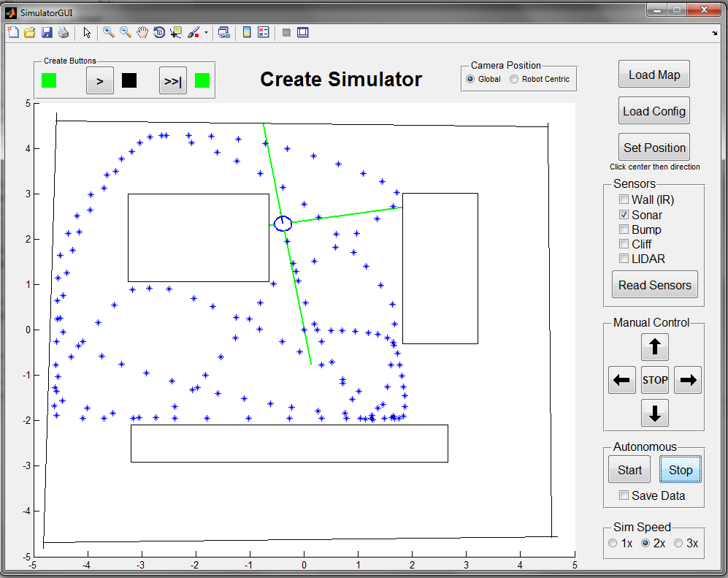Enable the Save Data checkbox

point(624,495)
